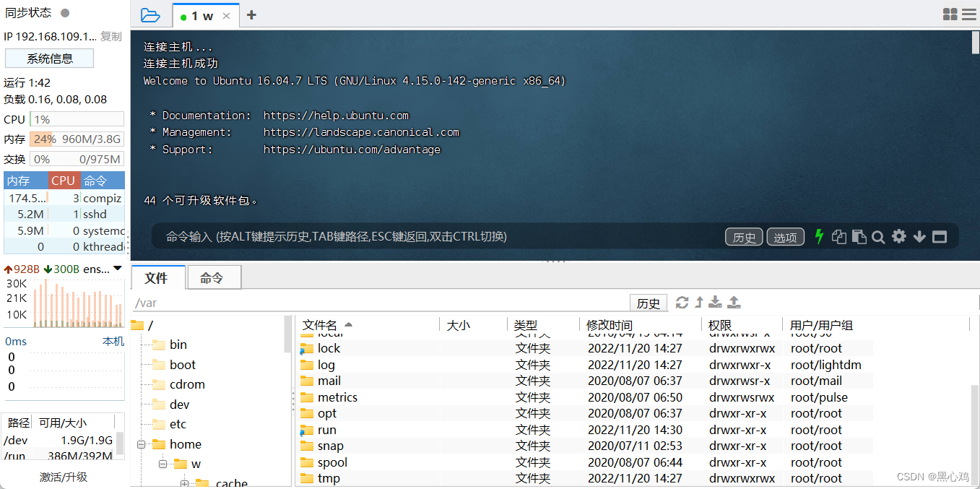This screenshot has height=489, width=980.
Task: Click the sync status indicator dot
Action: coord(65,13)
